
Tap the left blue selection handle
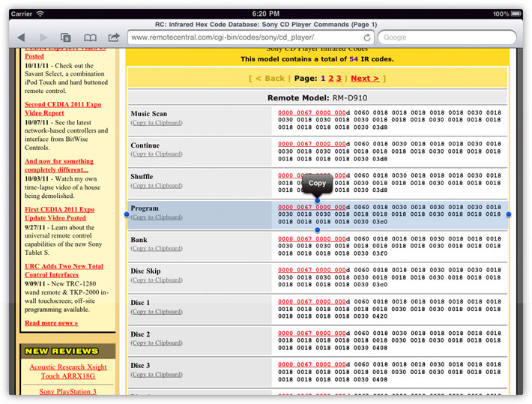127,214
